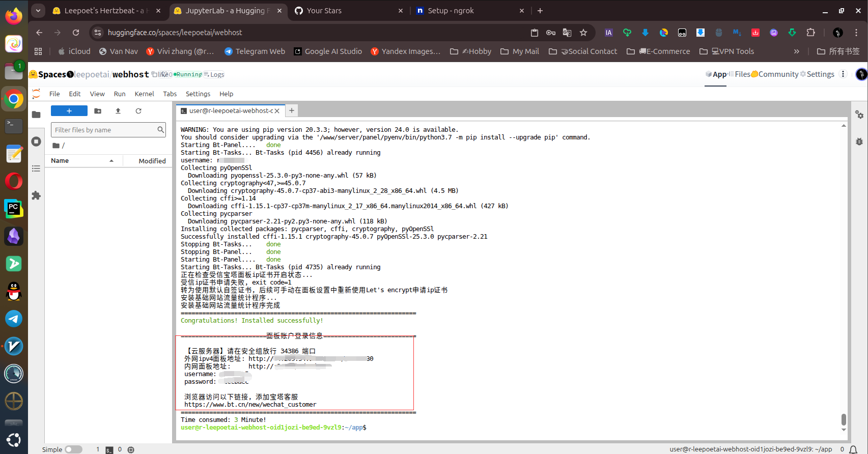
Task: Create a new folder in file browser
Action: [98, 111]
